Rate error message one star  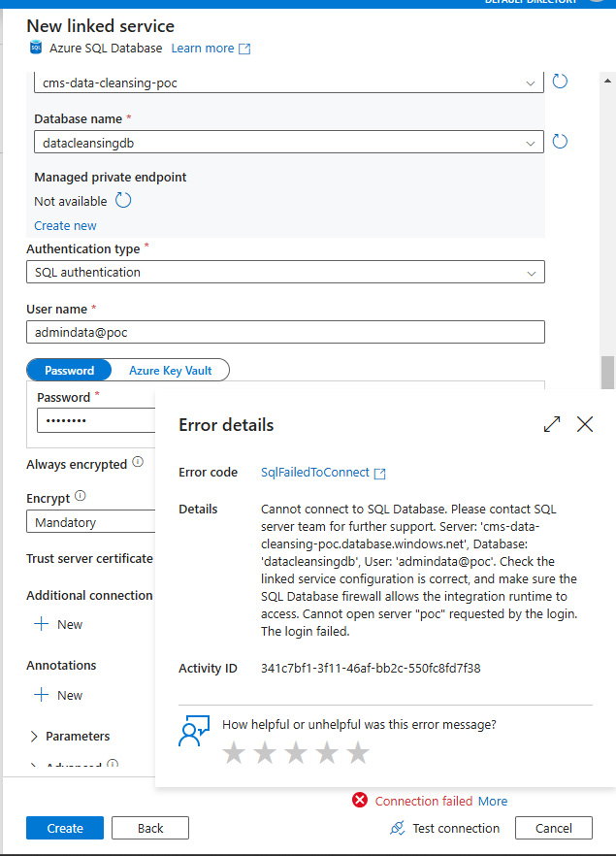[x=234, y=752]
